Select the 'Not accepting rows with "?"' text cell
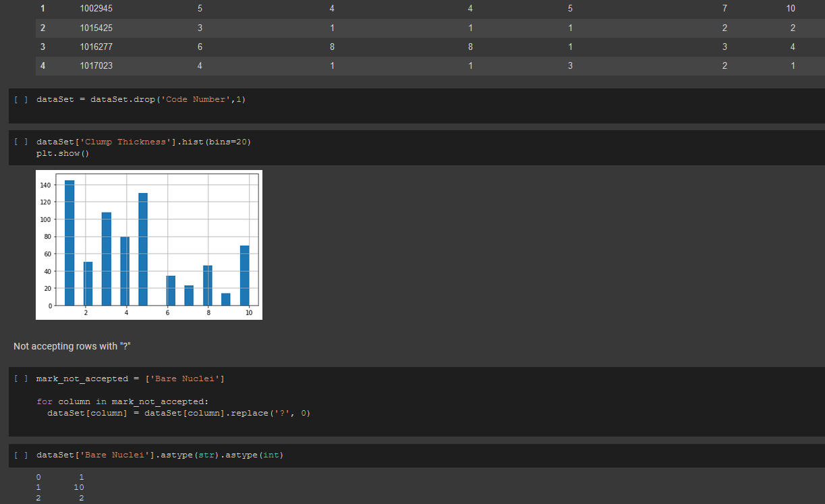The height and width of the screenshot is (504, 825). tap(72, 346)
